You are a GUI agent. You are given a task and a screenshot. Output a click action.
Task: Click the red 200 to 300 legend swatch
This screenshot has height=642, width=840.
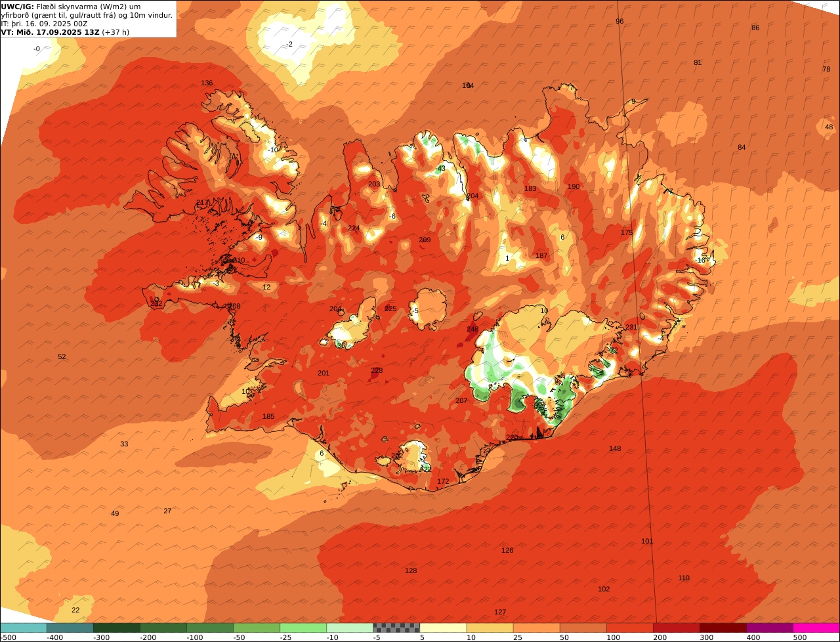[676, 628]
